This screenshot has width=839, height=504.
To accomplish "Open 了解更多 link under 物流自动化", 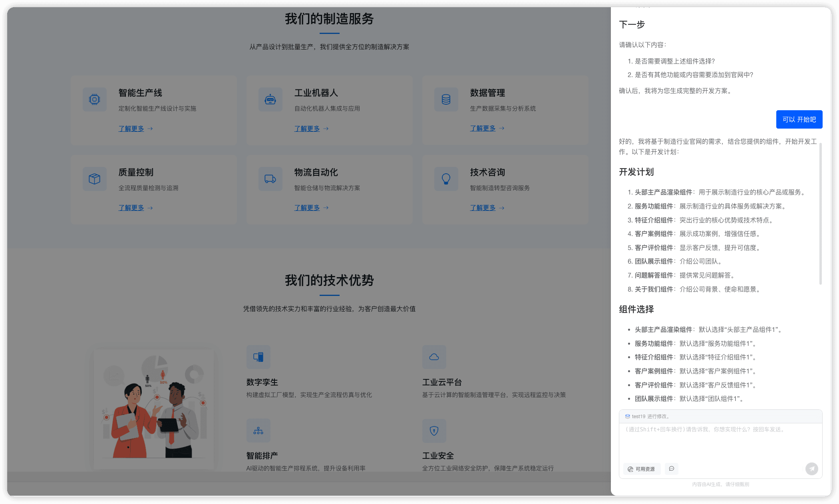I will tap(307, 208).
